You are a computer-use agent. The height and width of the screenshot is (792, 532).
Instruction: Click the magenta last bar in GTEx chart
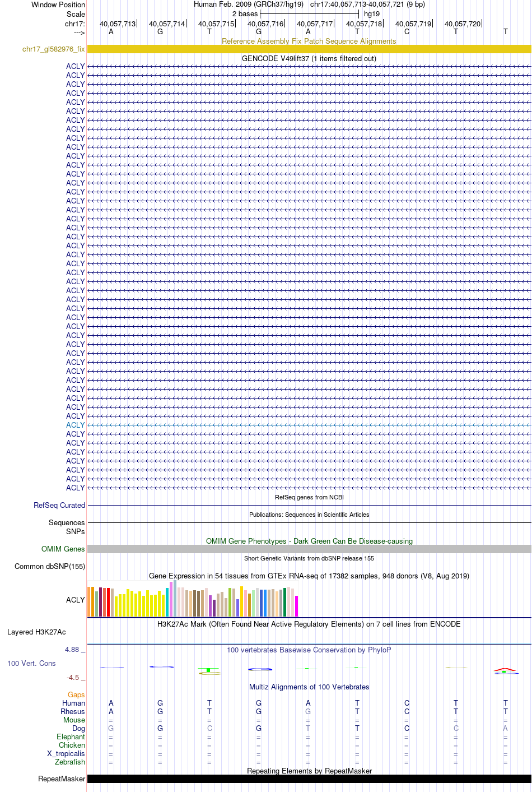297,606
